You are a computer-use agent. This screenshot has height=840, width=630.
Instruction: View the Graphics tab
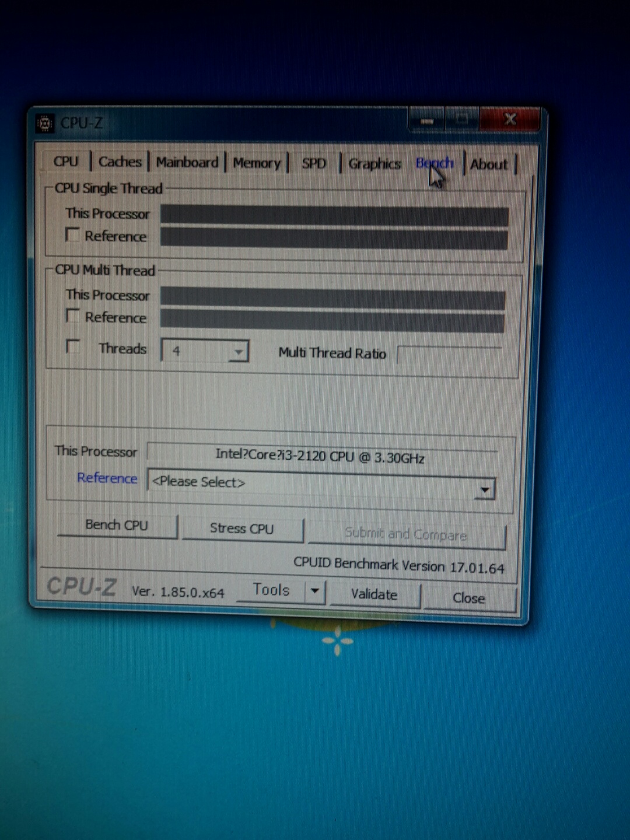[x=374, y=164]
